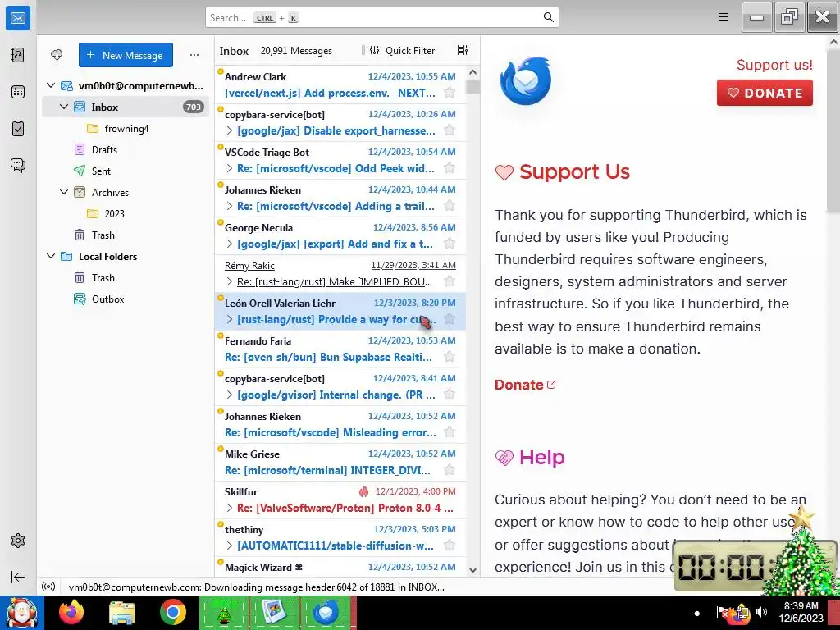Star the VSCode Triage Bot message

click(x=450, y=168)
